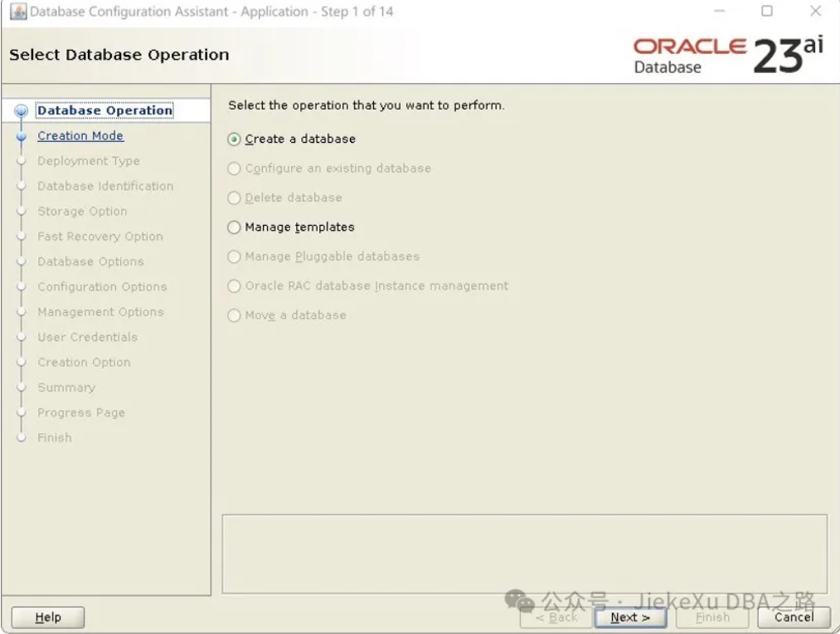Click the Configuration Options step
Screen dimensions: 840x634
(x=102, y=287)
